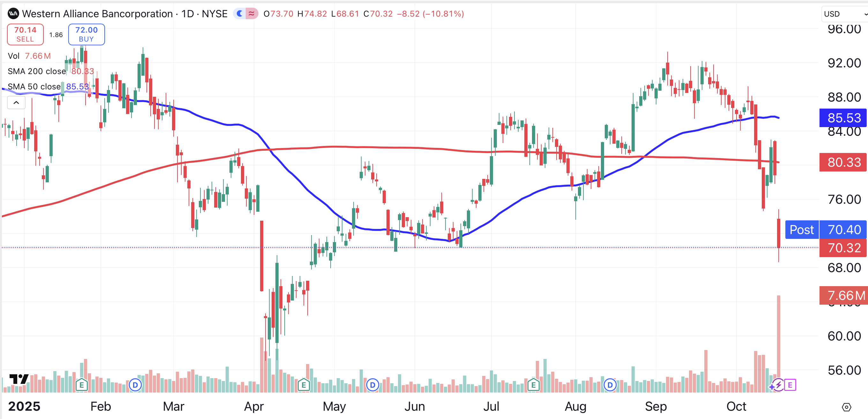Click the purple upcoming earnings E icon
Image resolution: width=868 pixels, height=419 pixels.
point(790,385)
